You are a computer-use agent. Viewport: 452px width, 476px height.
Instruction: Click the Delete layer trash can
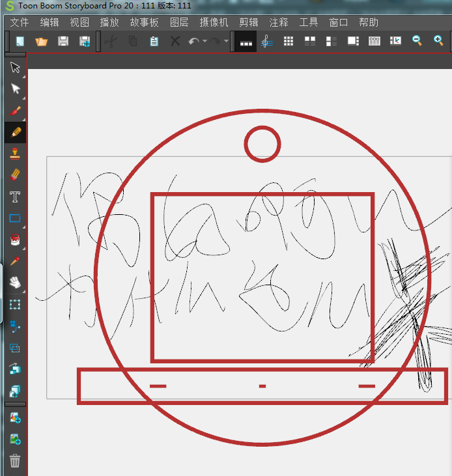pyautogui.click(x=15, y=461)
